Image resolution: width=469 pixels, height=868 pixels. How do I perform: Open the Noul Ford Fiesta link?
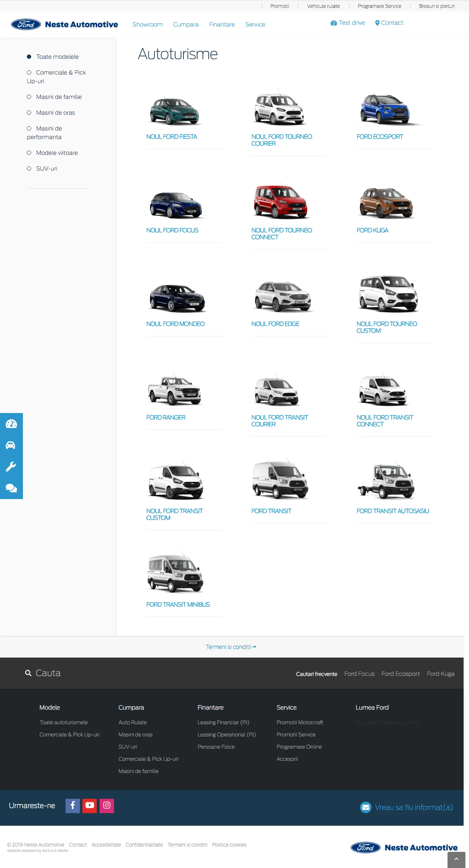(x=172, y=137)
